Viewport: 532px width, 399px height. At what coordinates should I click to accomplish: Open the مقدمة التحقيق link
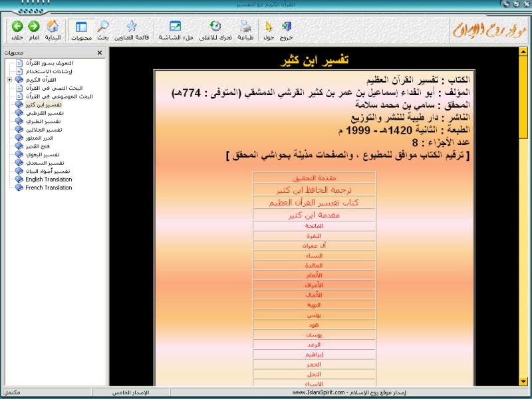tap(314, 178)
